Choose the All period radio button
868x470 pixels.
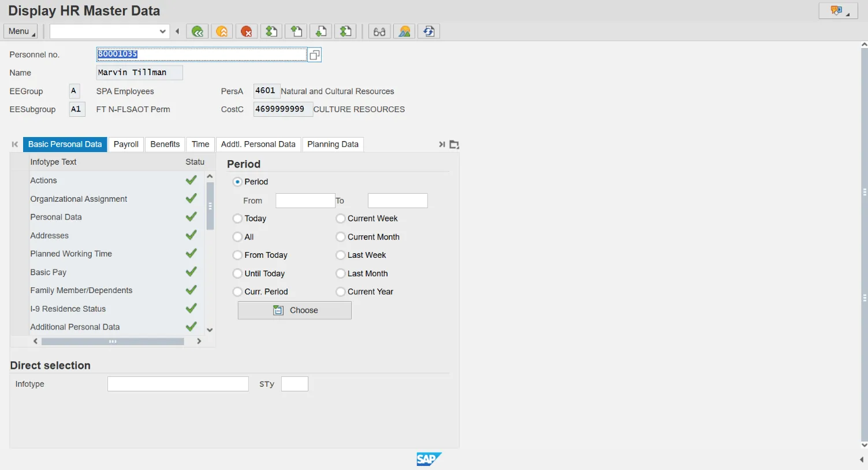(x=237, y=237)
